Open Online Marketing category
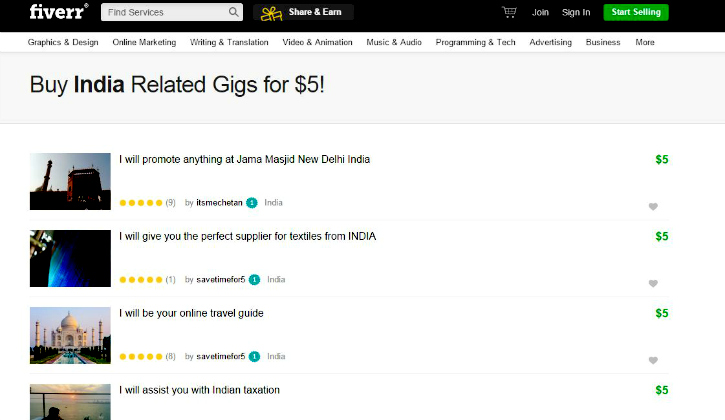This screenshot has height=420, width=725. click(144, 42)
